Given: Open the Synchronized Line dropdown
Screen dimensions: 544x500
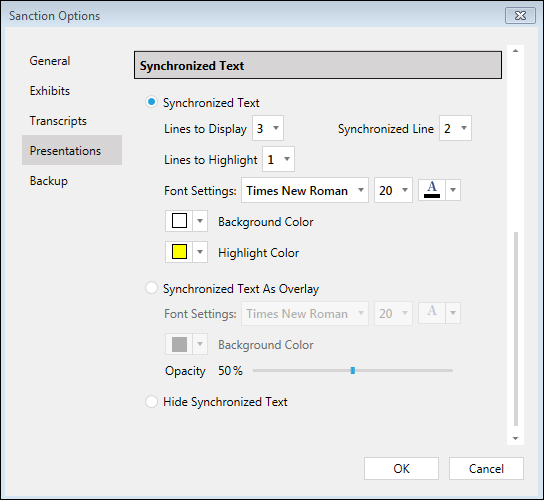Looking at the screenshot, I should pos(455,128).
